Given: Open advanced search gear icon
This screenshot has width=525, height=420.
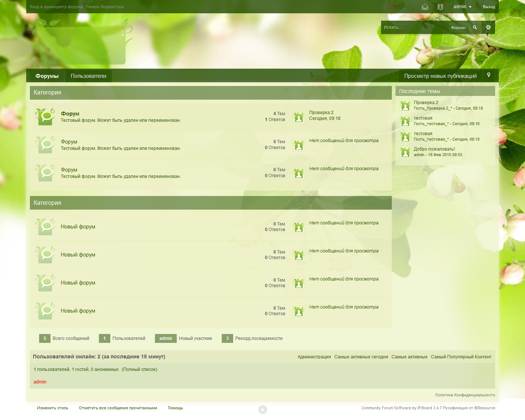Looking at the screenshot, I should [488, 27].
